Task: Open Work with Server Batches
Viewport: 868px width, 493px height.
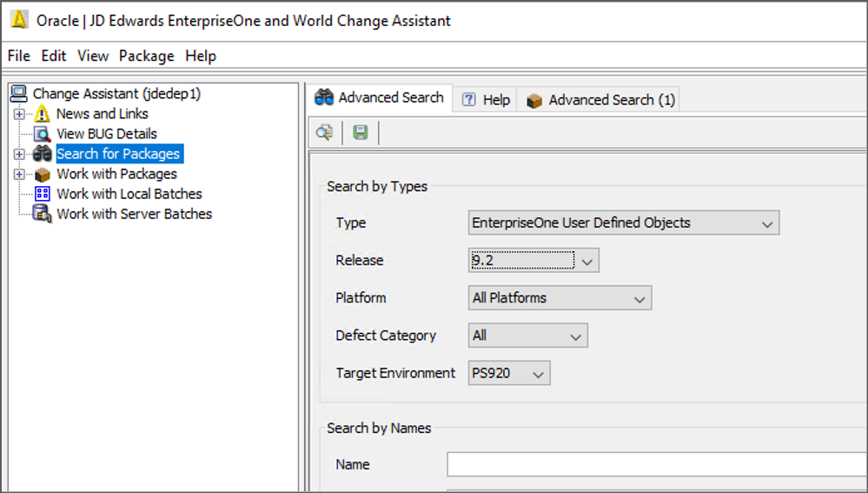Action: [135, 214]
